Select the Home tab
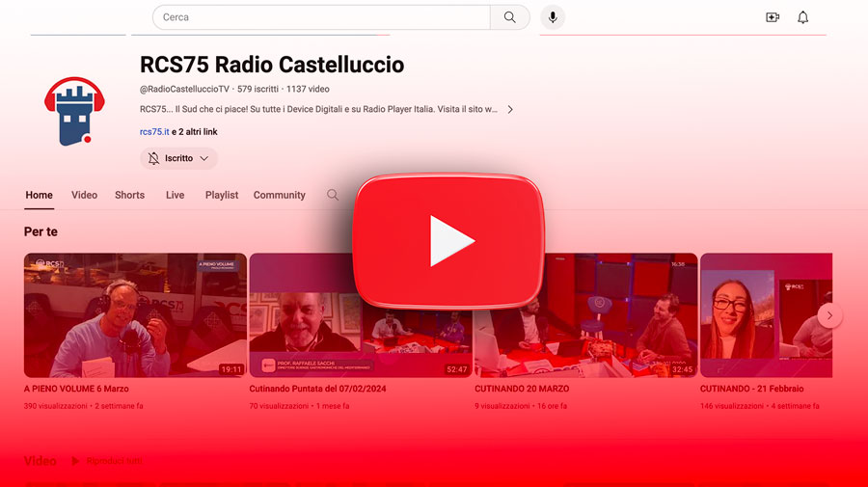Viewport: 868px width, 487px height. (39, 195)
